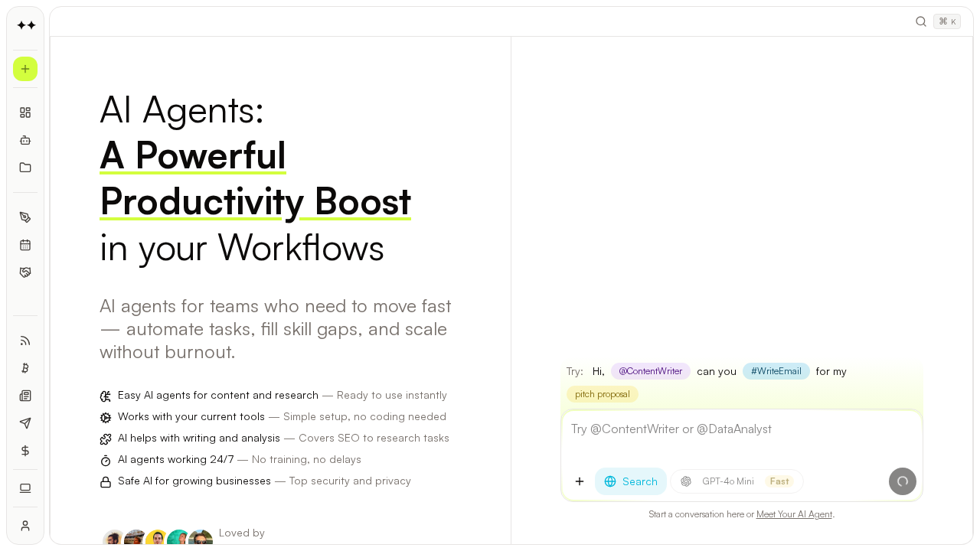The height and width of the screenshot is (551, 980).
Task: Click the handshake icon in sidebar
Action: click(25, 272)
